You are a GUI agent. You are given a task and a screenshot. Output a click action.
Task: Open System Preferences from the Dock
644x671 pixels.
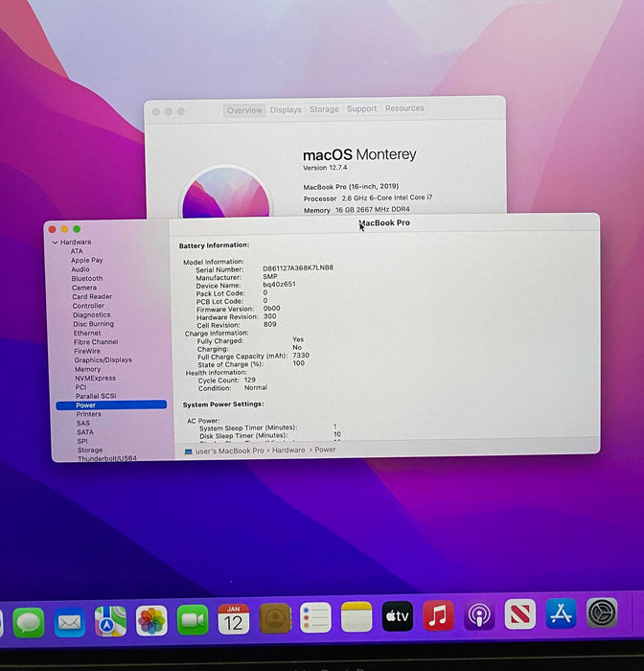tap(602, 613)
